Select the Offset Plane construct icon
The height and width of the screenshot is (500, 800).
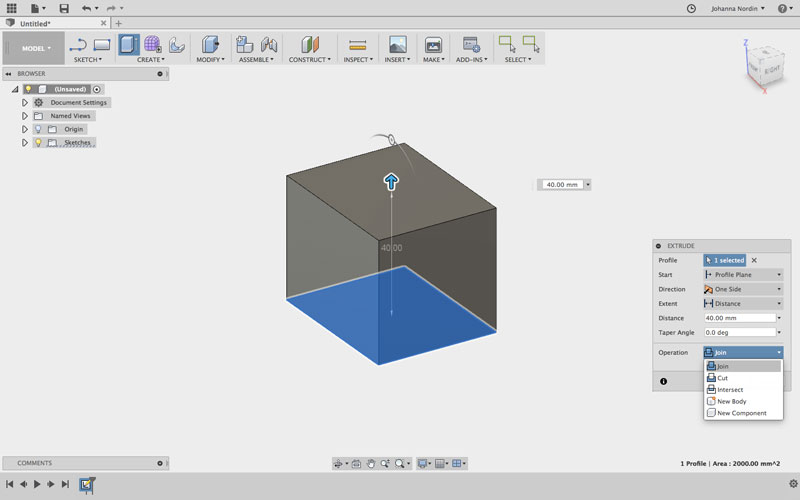click(x=310, y=45)
